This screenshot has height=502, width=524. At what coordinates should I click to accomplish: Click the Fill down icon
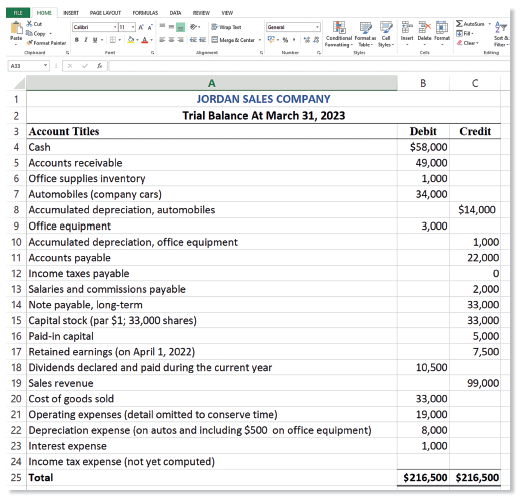460,33
